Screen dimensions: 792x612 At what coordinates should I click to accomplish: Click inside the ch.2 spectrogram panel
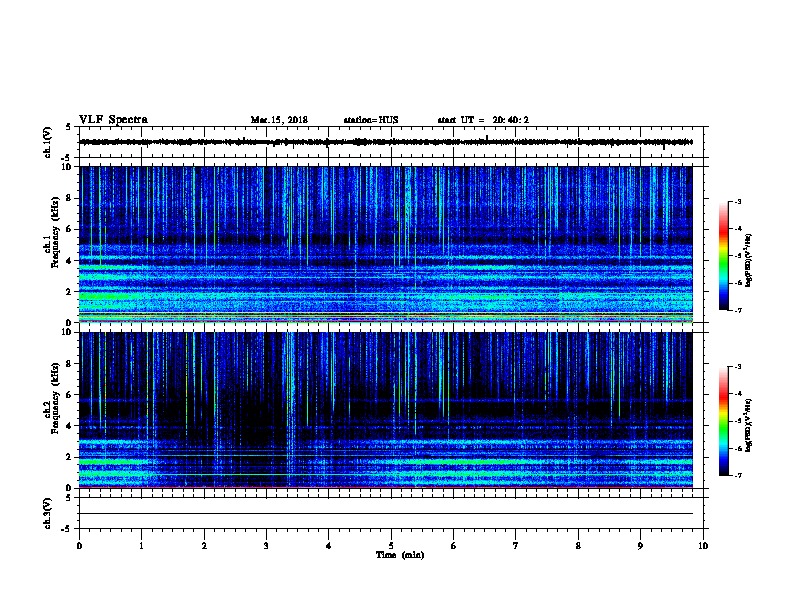click(x=386, y=410)
